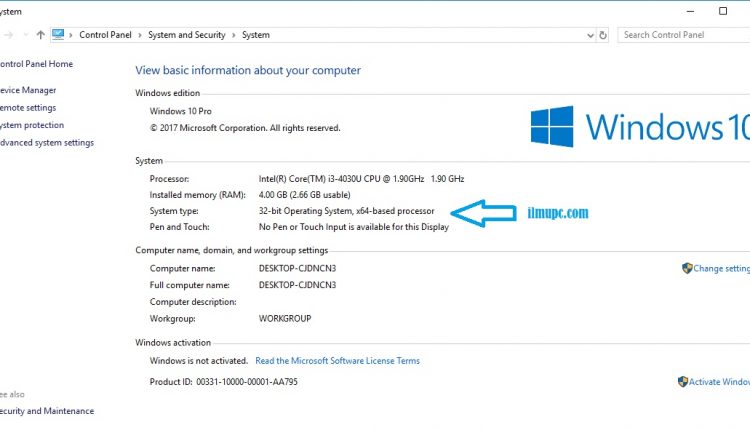This screenshot has height=430, width=750.
Task: Click the processor value Intel(R) Core(TM) i3-4030U
Action: [361, 178]
